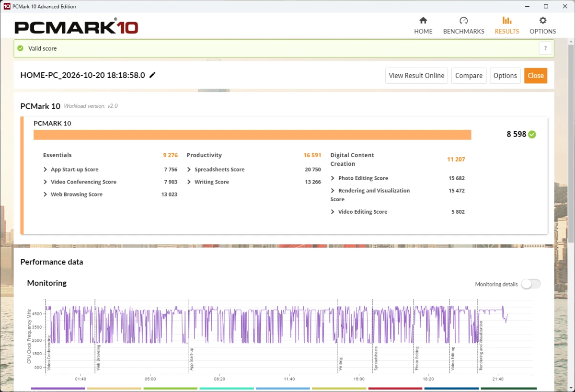Click the View Result Online button
The height and width of the screenshot is (392, 575).
[x=416, y=76]
